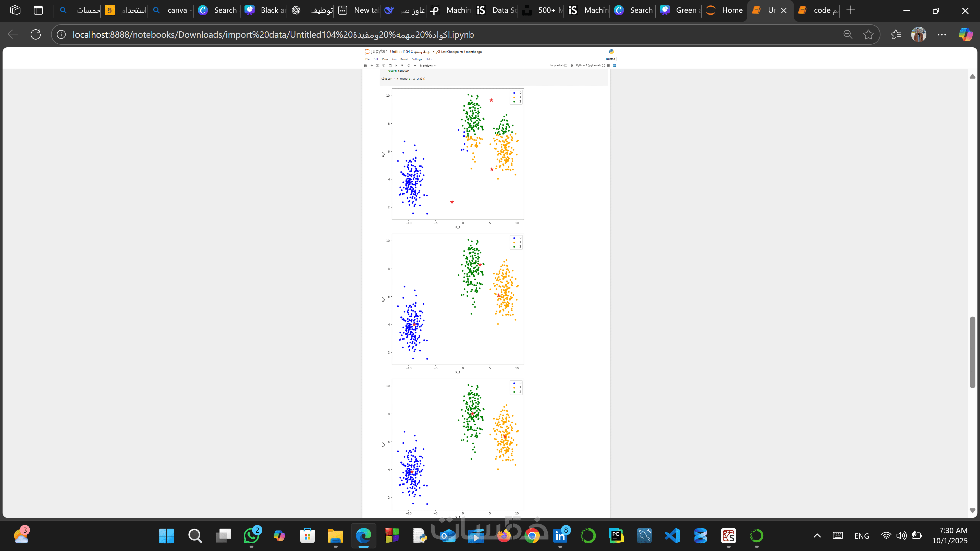
Task: Click the kernel status circle indicator
Action: [603, 65]
